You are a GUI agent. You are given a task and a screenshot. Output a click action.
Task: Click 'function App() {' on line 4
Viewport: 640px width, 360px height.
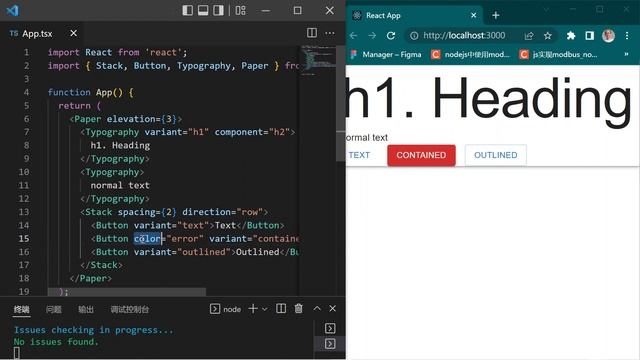click(x=91, y=92)
